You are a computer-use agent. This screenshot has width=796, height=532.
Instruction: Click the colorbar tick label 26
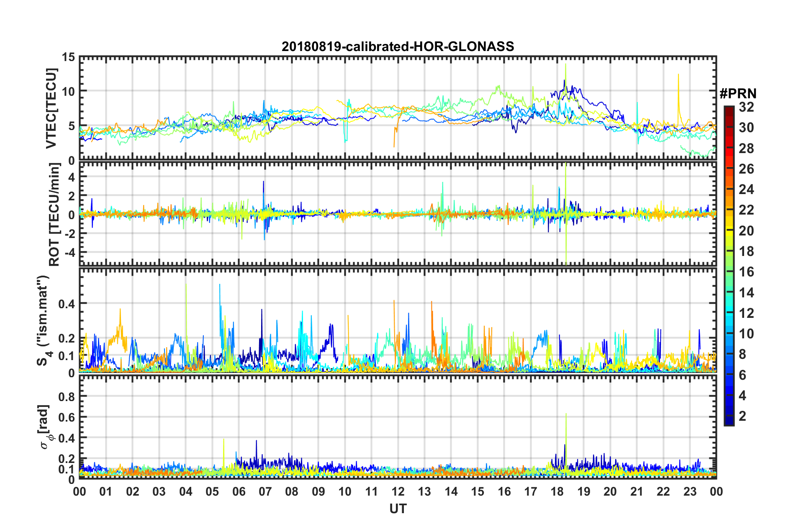click(x=746, y=169)
